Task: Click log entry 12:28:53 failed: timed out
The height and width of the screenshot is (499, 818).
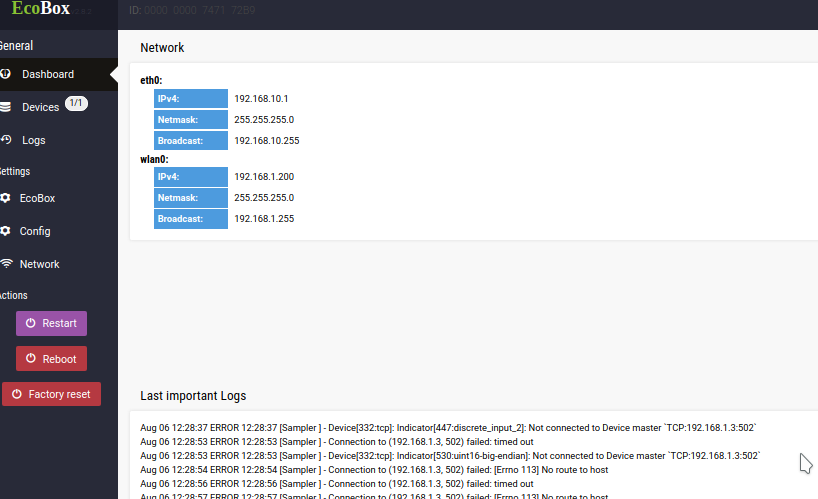Action: tap(336, 442)
